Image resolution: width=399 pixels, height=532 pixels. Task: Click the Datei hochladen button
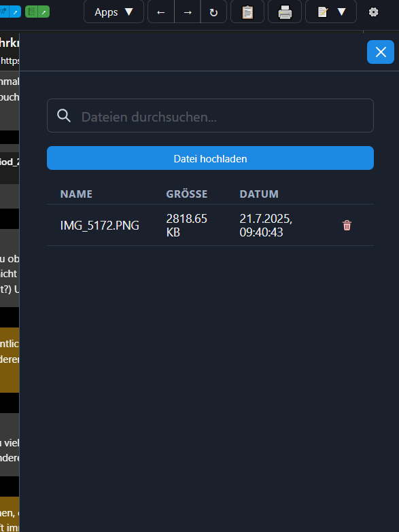tap(210, 158)
